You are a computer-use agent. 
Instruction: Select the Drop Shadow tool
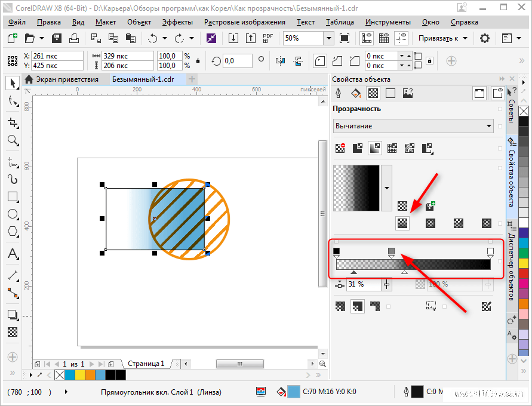[x=13, y=315]
